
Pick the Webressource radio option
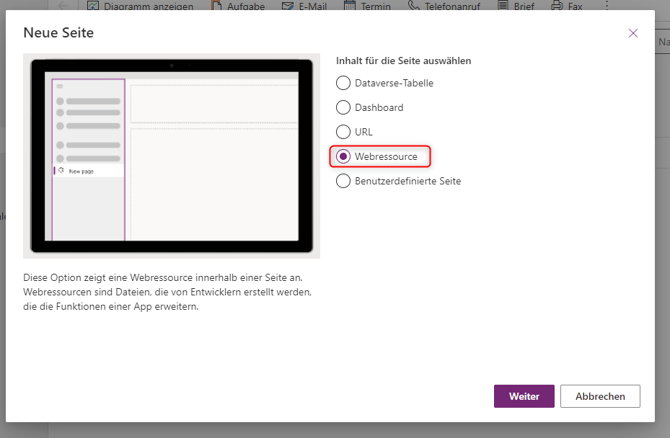pyautogui.click(x=344, y=157)
